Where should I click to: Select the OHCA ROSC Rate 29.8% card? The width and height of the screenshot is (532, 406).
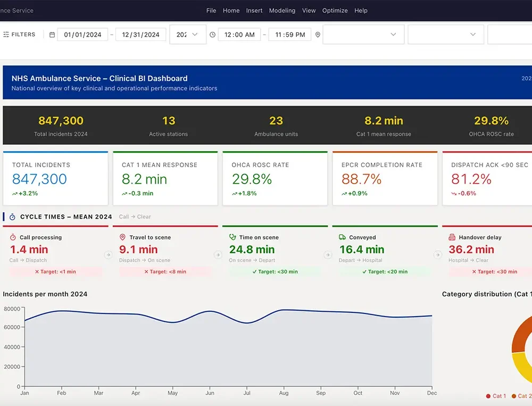point(275,179)
